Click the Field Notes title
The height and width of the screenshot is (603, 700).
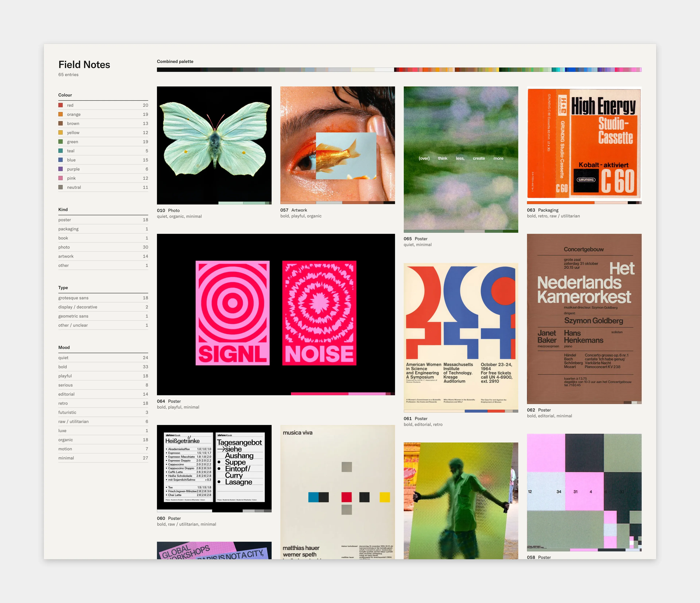point(84,65)
